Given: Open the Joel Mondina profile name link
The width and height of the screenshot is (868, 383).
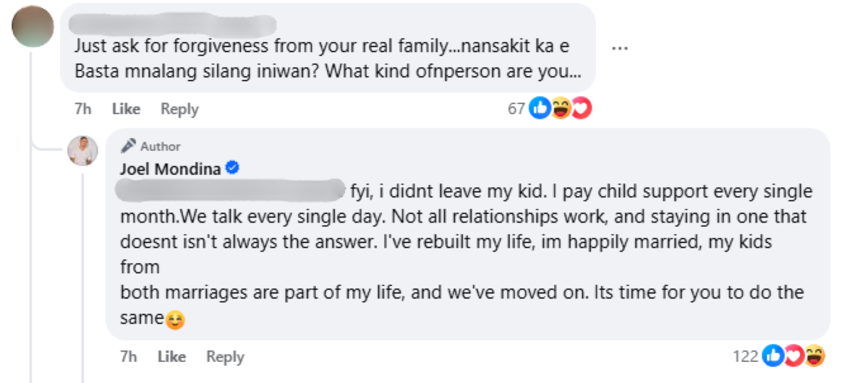Looking at the screenshot, I should pos(170,169).
